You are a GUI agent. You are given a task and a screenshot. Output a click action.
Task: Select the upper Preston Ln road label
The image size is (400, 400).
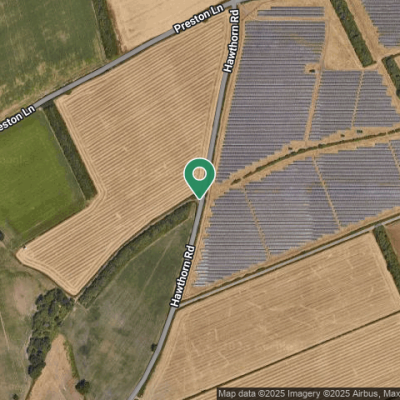199,19
